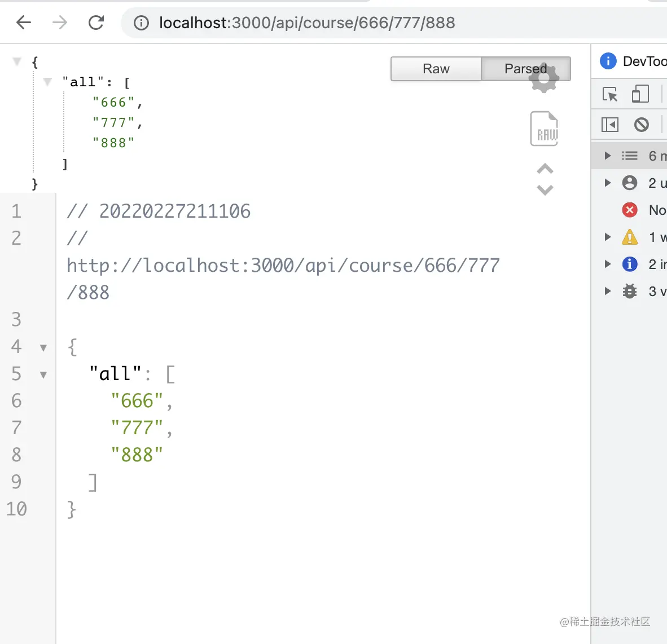Expand the 2 user messages group
The image size is (667, 644).
(x=608, y=183)
